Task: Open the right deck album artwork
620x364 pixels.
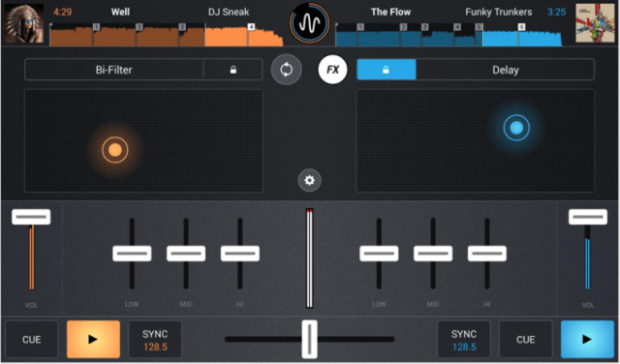Action: point(596,23)
